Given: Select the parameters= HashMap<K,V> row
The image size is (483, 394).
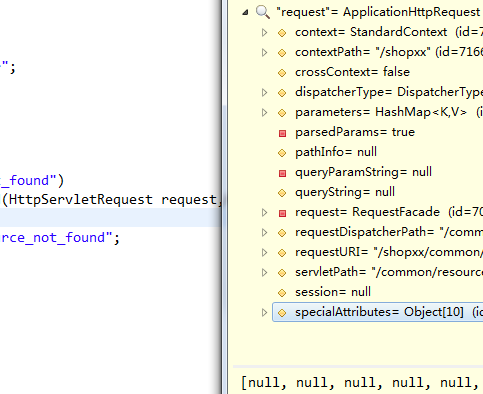Looking at the screenshot, I should 389,112.
